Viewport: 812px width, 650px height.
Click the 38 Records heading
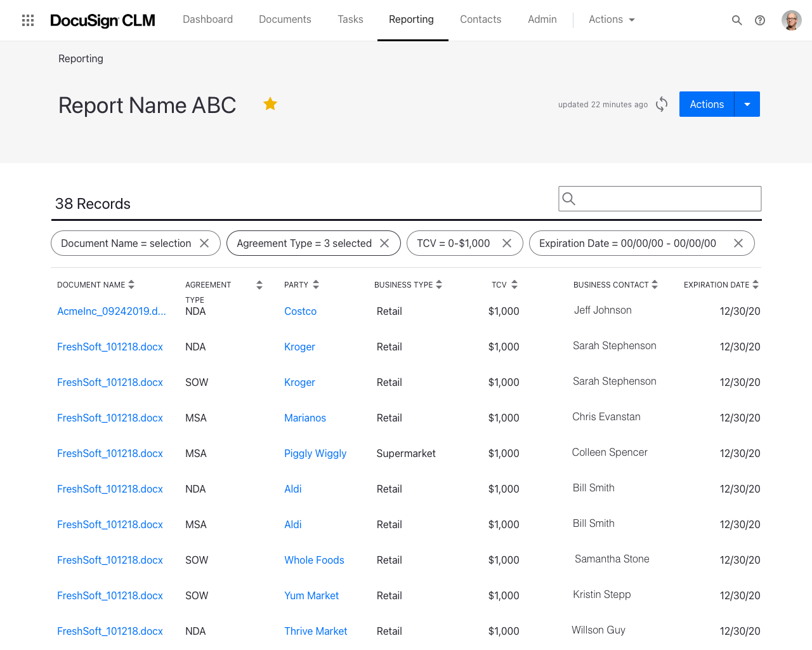click(x=93, y=204)
